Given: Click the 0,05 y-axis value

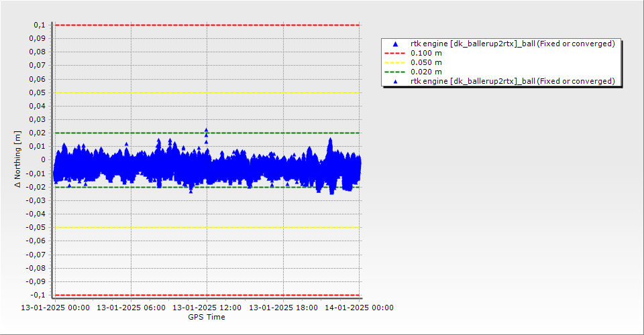Looking at the screenshot, I should click(38, 92).
